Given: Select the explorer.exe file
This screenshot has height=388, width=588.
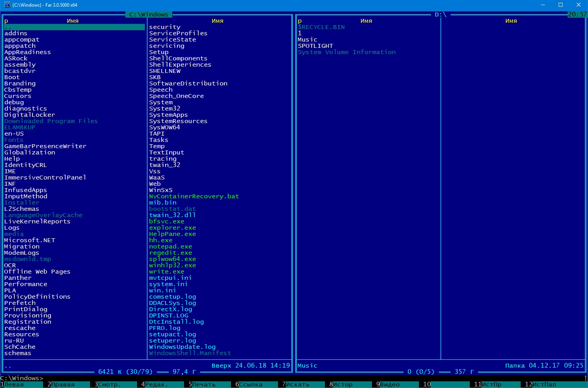Looking at the screenshot, I should click(x=173, y=228).
